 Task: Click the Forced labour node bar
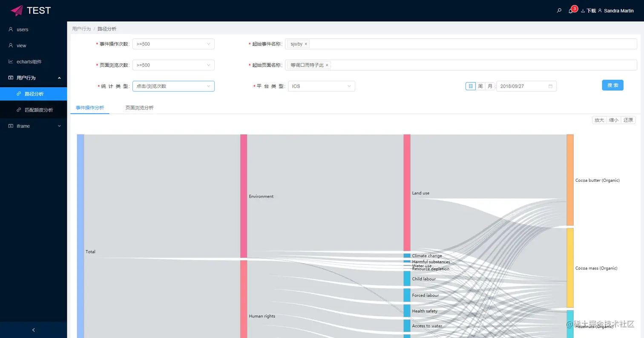click(407, 295)
